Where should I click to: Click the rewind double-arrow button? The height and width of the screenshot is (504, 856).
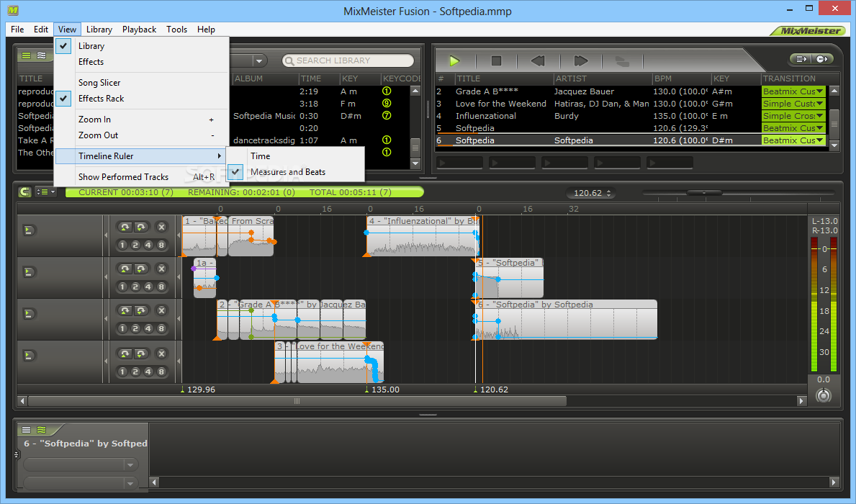[538, 60]
